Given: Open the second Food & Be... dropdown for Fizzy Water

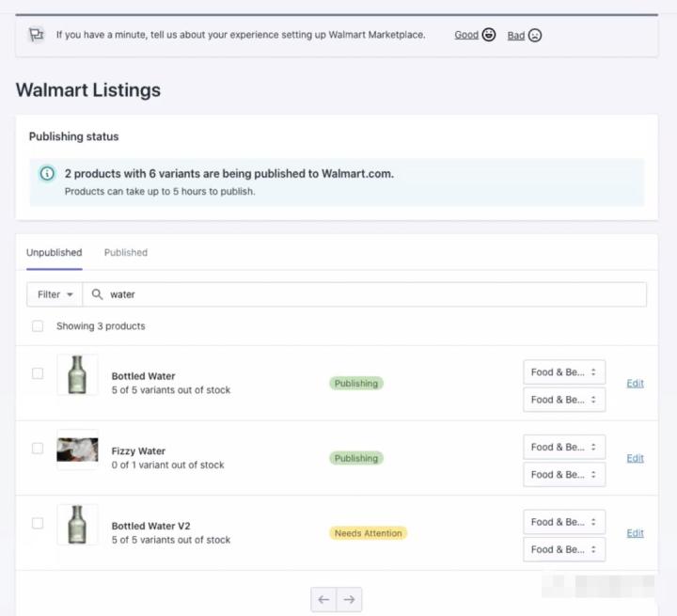Looking at the screenshot, I should [564, 475].
